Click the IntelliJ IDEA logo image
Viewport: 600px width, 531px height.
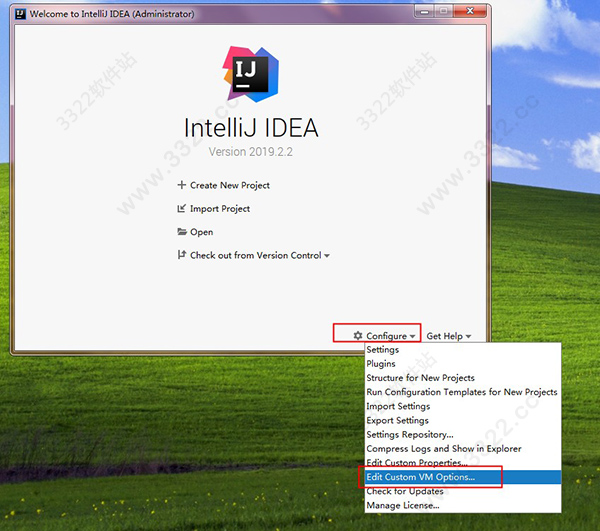click(x=251, y=74)
